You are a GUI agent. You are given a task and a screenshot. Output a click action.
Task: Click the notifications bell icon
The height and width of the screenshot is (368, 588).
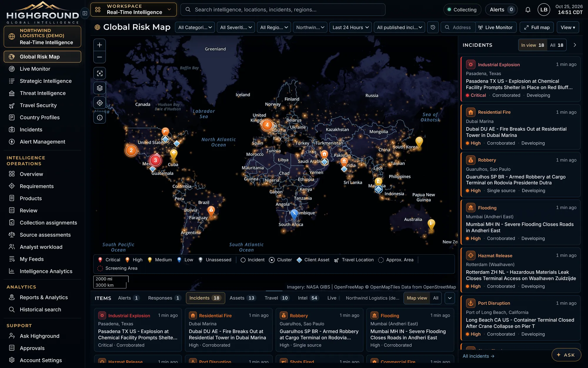[528, 10]
